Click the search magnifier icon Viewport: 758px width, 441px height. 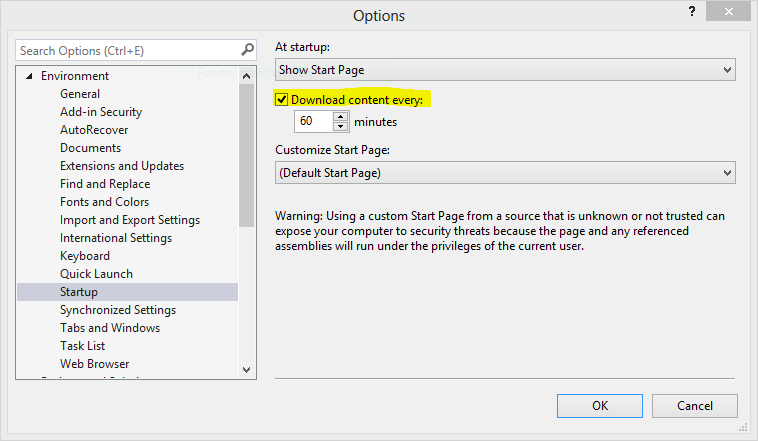click(x=247, y=50)
